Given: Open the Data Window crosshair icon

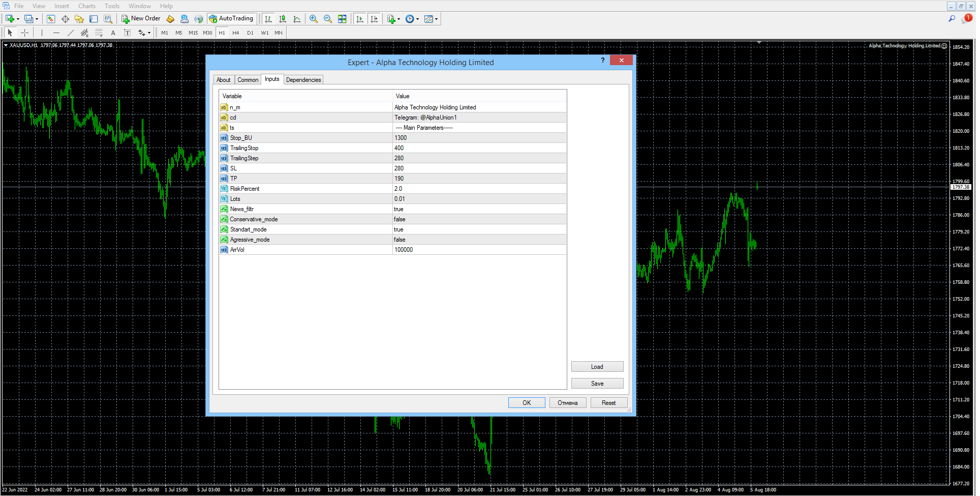Looking at the screenshot, I should [x=65, y=19].
